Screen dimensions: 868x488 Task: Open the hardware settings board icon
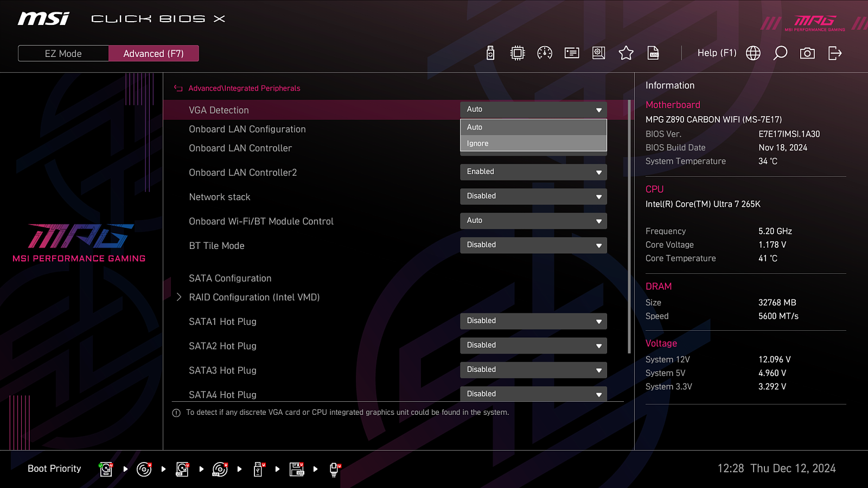point(599,53)
